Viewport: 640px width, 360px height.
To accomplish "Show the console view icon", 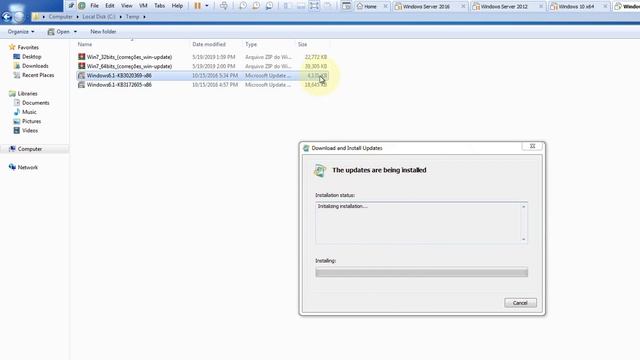I will [346, 6].
